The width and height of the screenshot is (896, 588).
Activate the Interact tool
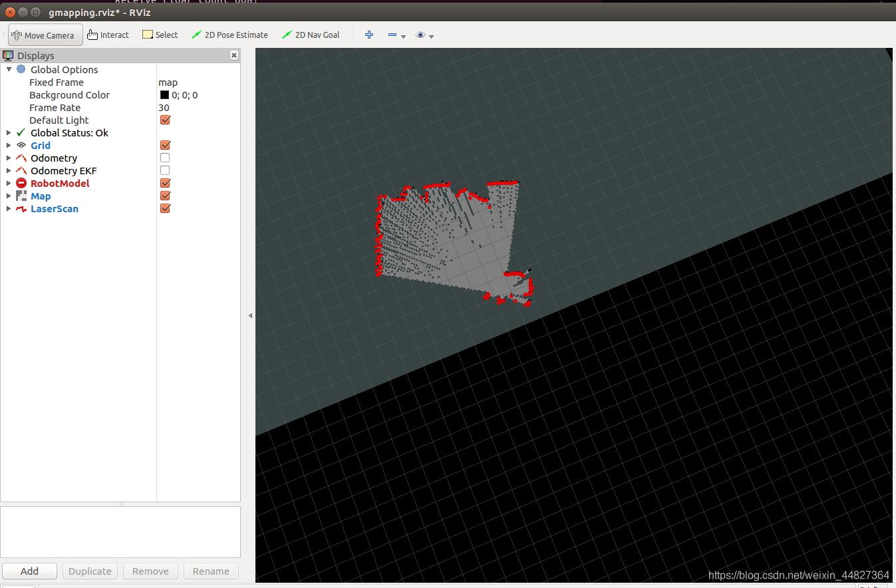tap(108, 35)
